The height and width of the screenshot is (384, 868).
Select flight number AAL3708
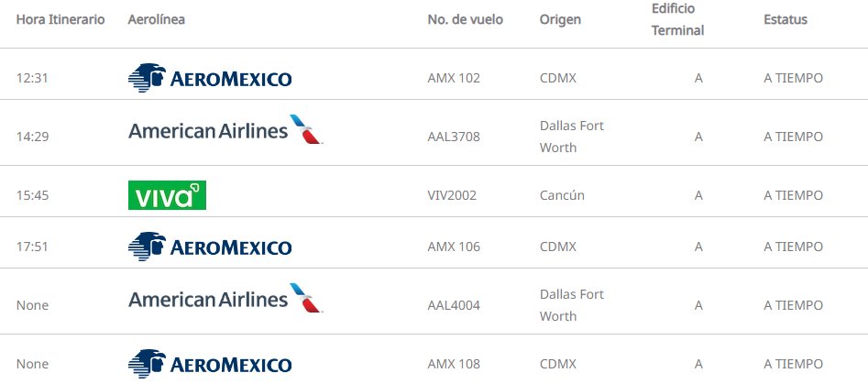point(454,137)
